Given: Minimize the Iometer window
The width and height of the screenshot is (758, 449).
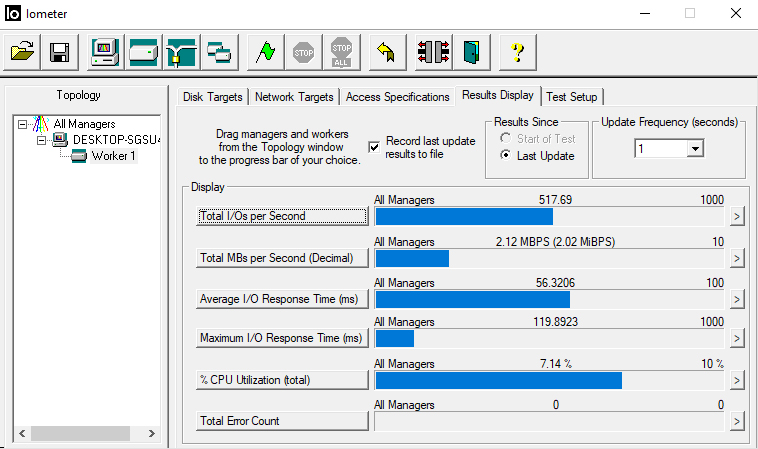Looking at the screenshot, I should click(x=645, y=13).
